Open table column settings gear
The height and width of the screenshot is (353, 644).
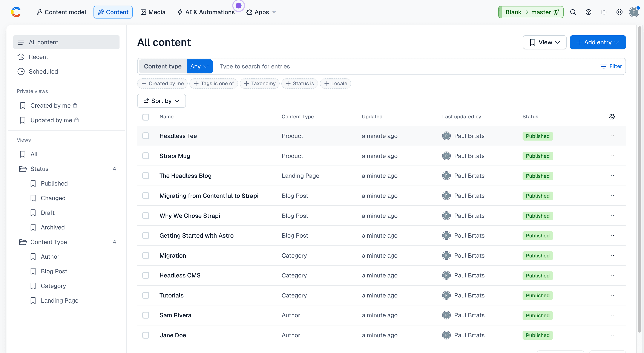(612, 117)
